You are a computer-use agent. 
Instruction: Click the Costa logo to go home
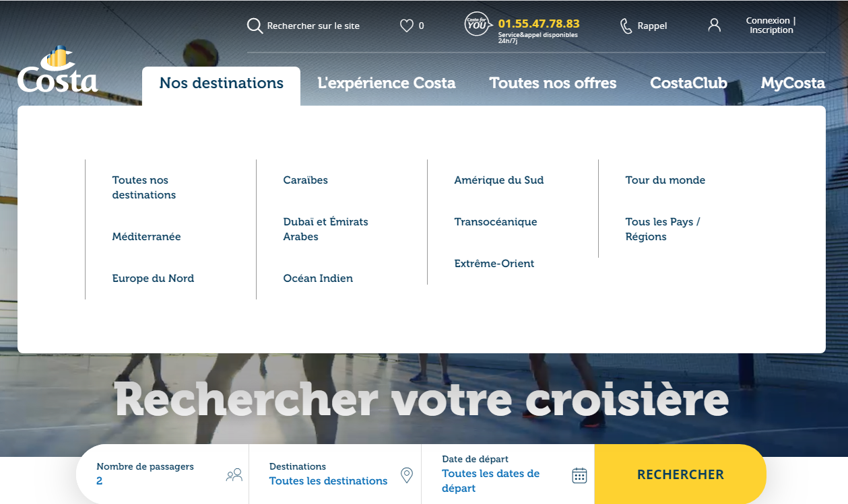click(57, 71)
